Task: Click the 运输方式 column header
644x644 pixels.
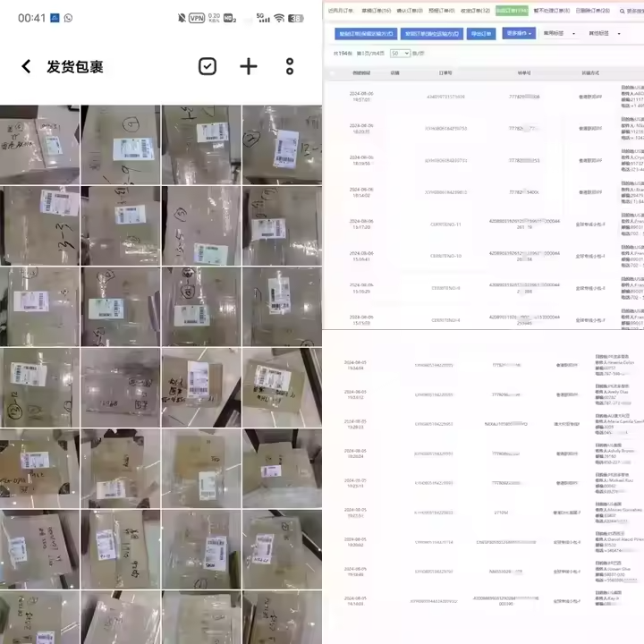Action: 590,73
